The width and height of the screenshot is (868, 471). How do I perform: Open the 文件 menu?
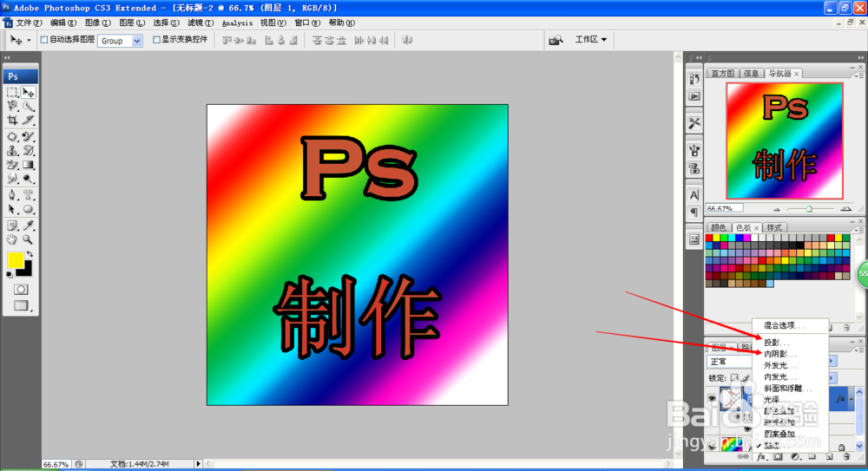pos(29,23)
